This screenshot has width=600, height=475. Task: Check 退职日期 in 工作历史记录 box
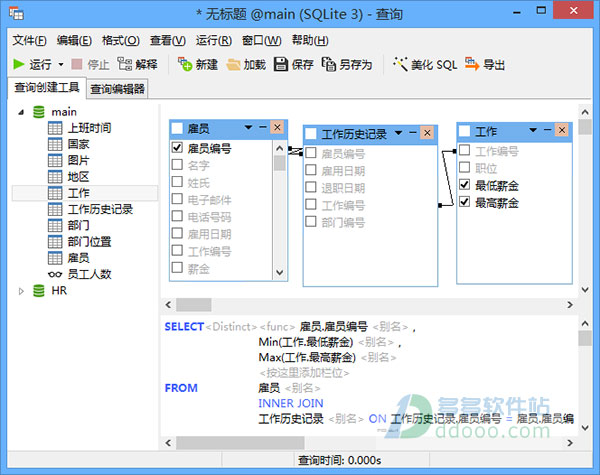pos(311,187)
